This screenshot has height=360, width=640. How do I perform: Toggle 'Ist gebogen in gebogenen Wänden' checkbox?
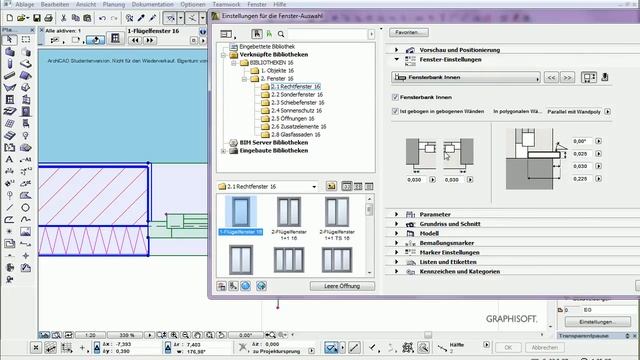395,111
